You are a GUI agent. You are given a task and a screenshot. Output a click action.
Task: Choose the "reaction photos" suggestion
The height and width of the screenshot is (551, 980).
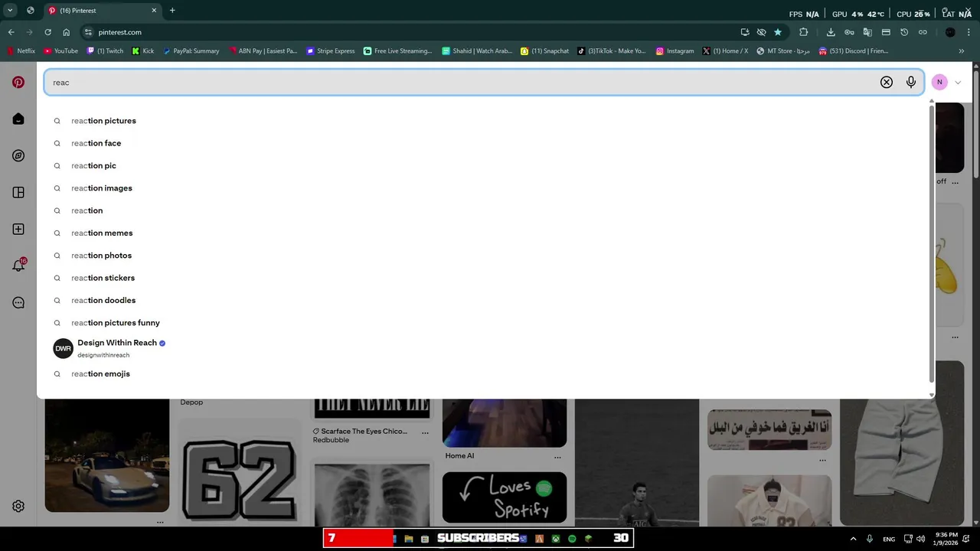click(x=101, y=256)
